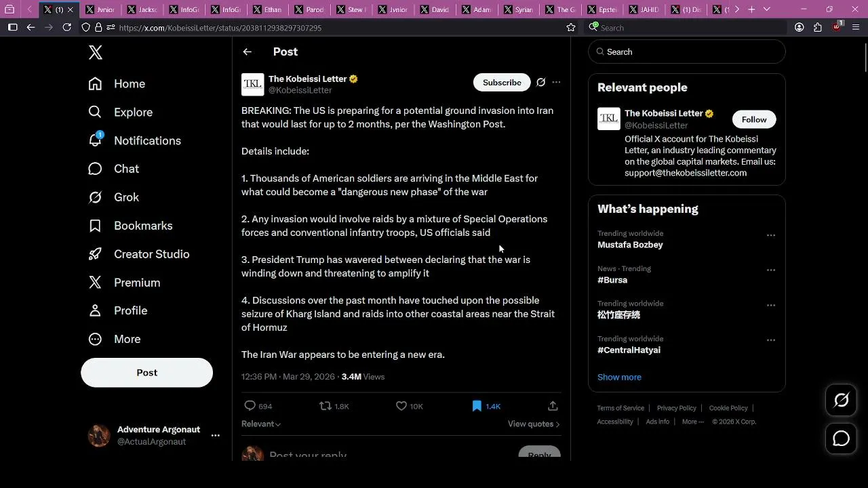This screenshot has width=868, height=488.
Task: Click The Kobeissi Letter TKL avatar on post
Action: (252, 85)
